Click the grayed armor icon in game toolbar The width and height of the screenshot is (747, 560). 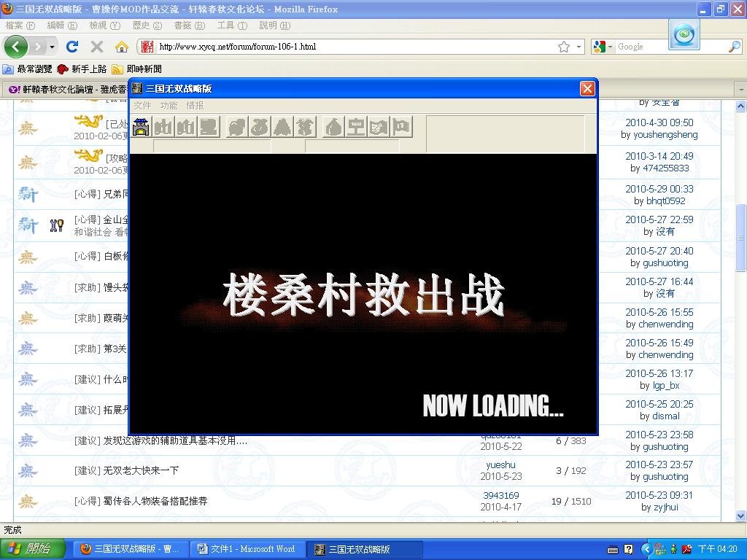click(x=305, y=127)
